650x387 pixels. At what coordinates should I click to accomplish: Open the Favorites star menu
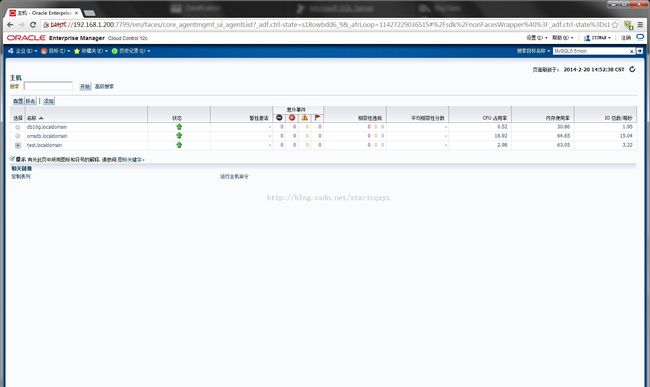(x=91, y=51)
